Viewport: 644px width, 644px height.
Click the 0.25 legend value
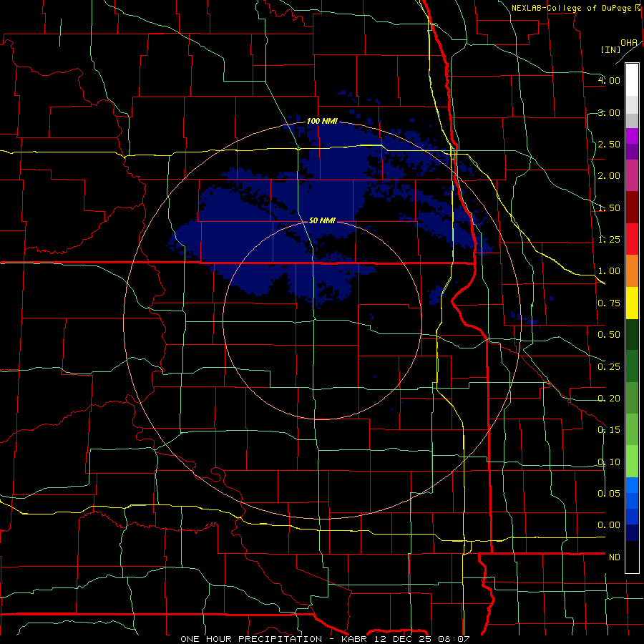[x=609, y=367]
